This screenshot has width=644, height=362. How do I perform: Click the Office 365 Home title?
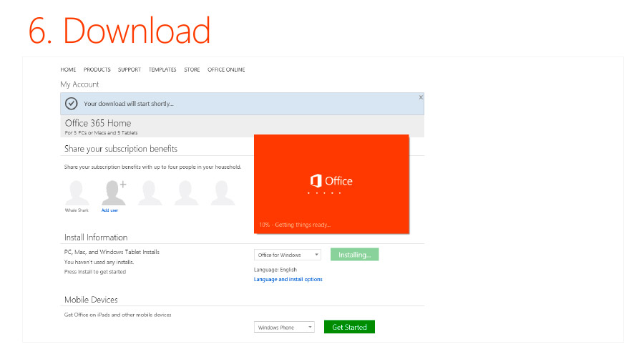coord(98,123)
